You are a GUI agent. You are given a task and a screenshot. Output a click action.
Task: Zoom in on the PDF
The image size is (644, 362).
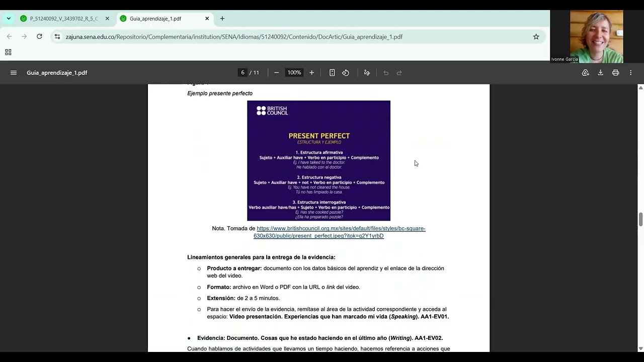[x=311, y=73]
